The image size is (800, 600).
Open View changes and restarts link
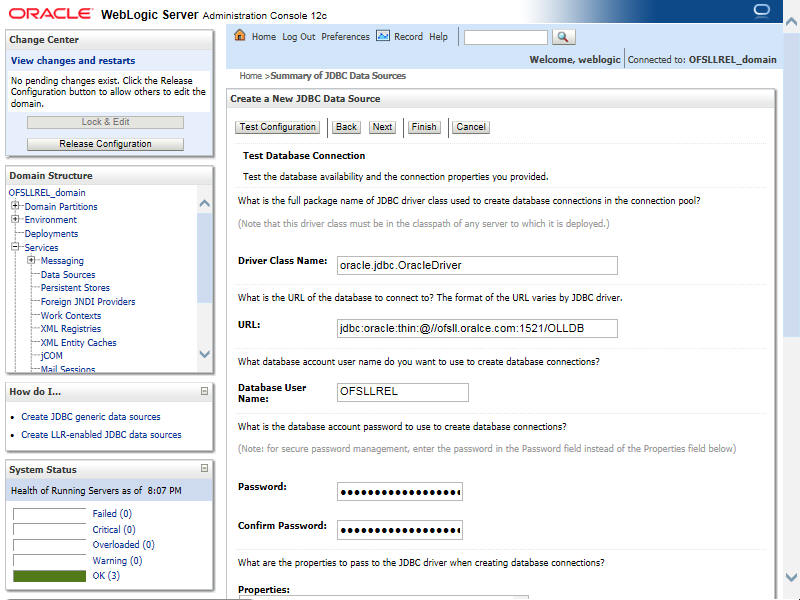tap(73, 61)
